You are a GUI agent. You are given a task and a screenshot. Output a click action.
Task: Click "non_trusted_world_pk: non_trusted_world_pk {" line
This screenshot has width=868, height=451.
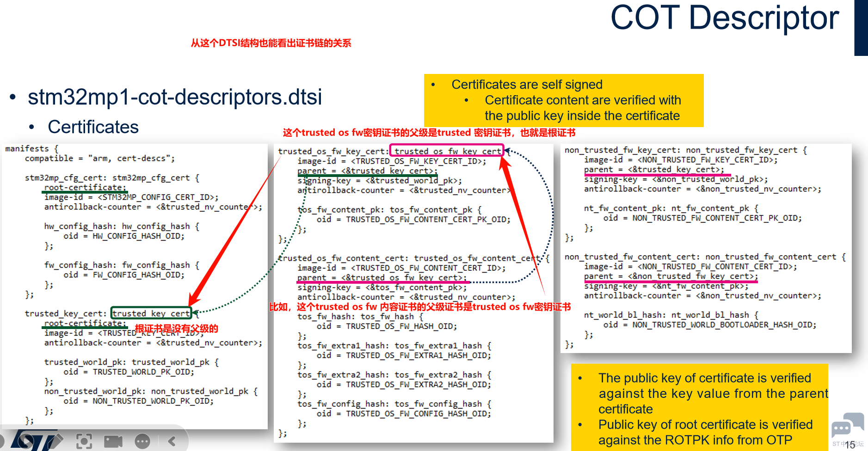click(151, 391)
